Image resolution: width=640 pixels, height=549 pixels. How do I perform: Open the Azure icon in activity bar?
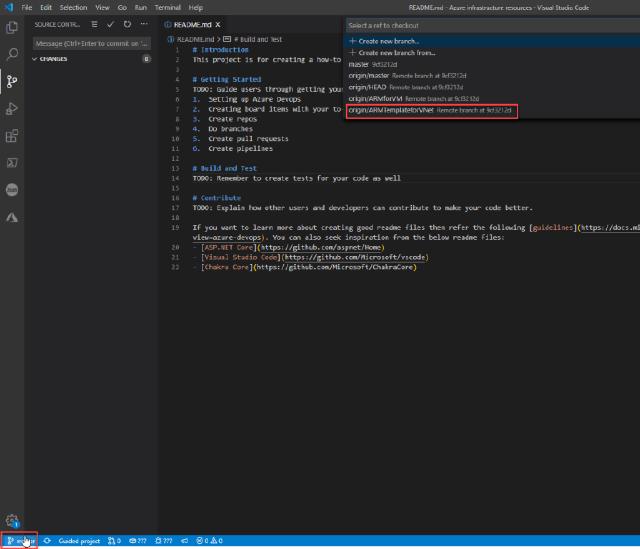pos(12,217)
